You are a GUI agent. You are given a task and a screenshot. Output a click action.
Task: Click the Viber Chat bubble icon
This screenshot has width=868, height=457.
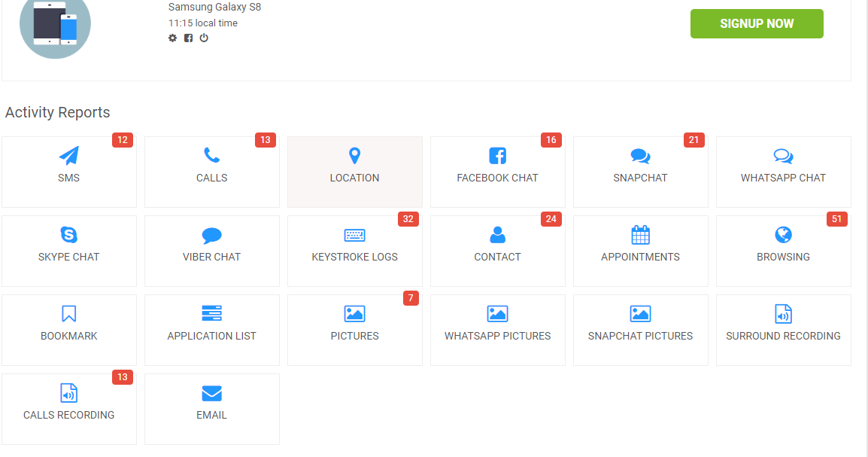pos(211,236)
